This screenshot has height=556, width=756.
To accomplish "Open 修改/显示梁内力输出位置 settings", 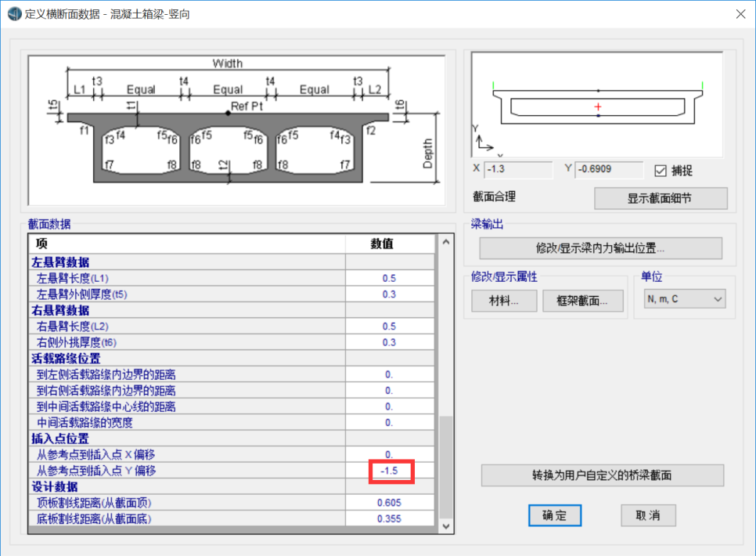I will coord(600,248).
